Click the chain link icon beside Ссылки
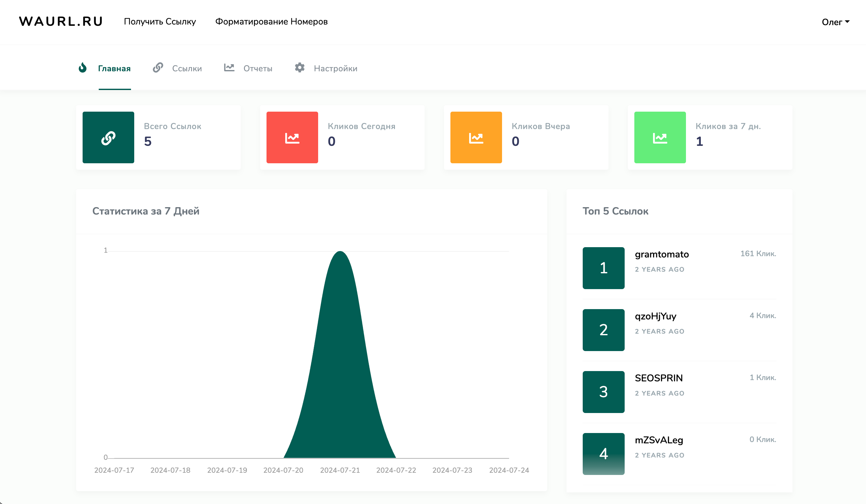 158,68
